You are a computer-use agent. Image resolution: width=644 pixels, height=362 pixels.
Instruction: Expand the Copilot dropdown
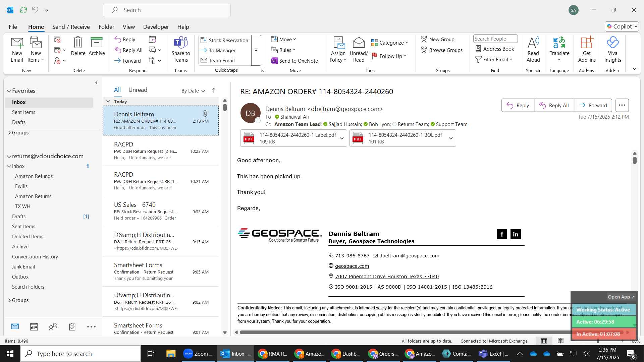pos(636,26)
